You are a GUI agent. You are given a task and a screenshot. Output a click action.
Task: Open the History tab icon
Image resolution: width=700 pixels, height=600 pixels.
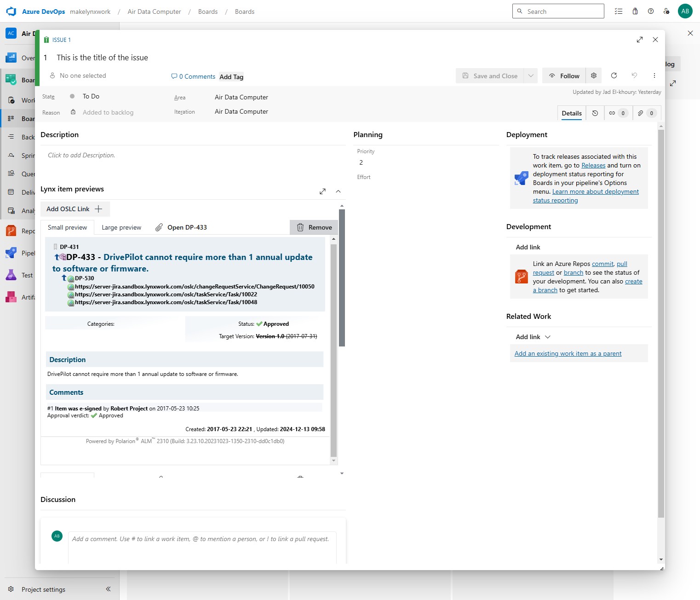(595, 113)
